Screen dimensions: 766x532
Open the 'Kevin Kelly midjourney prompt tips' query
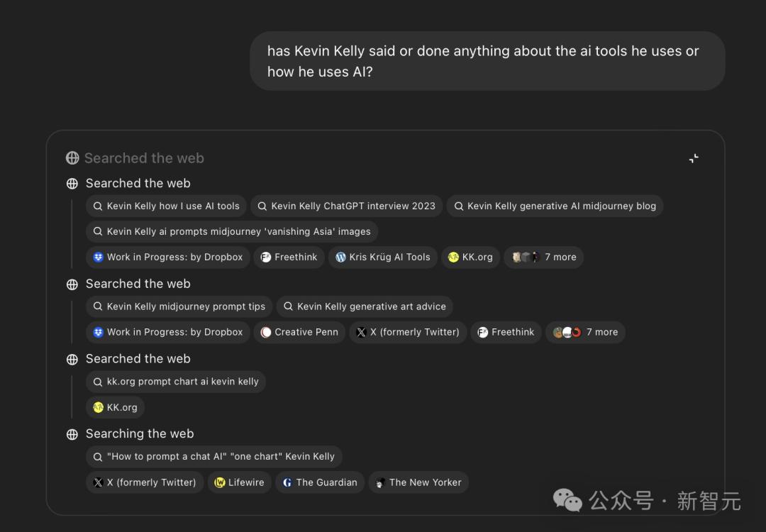(179, 307)
